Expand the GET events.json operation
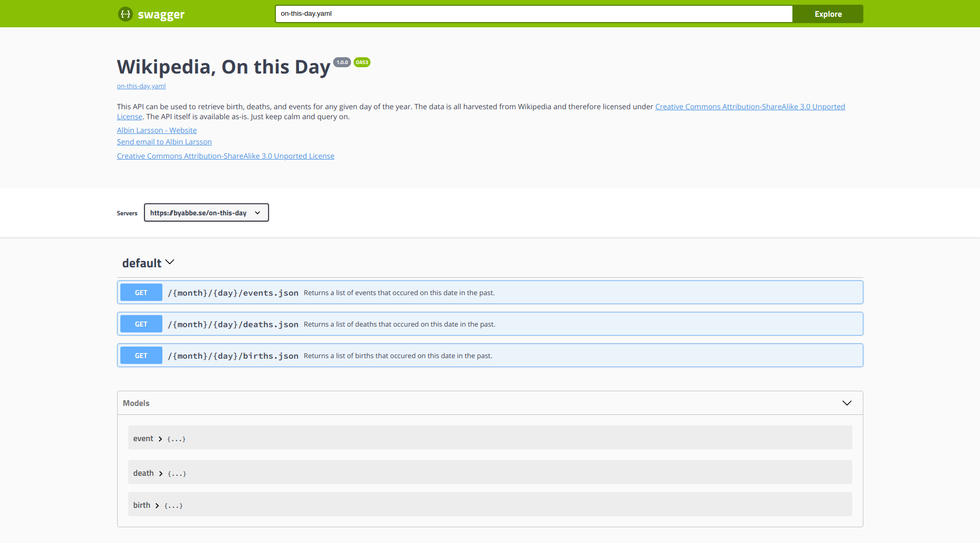The image size is (980, 543). (490, 293)
